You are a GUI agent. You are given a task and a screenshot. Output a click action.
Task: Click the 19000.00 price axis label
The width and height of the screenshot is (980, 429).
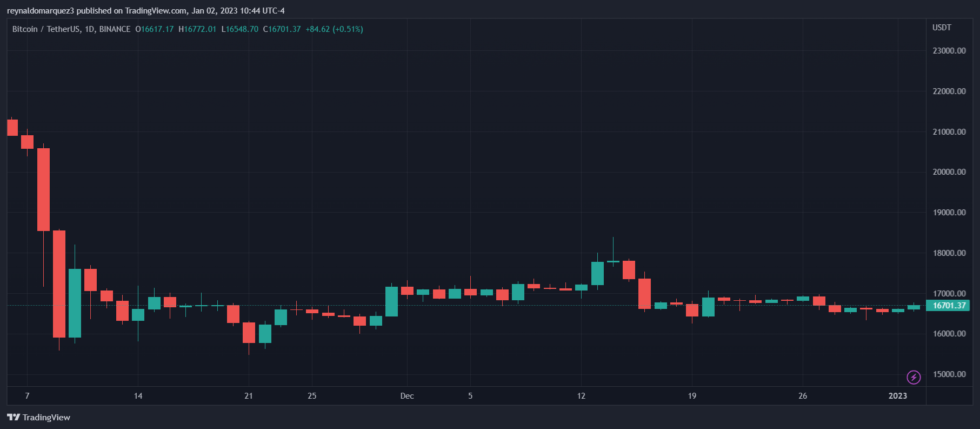tap(948, 213)
